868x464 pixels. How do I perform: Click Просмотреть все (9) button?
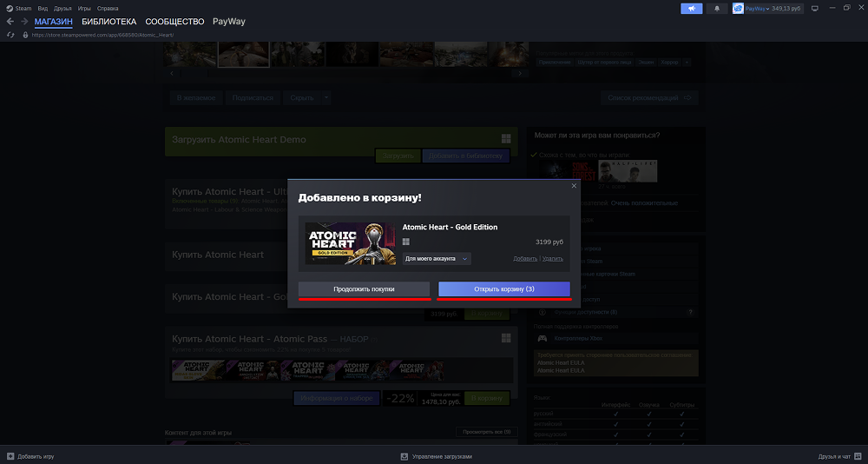(487, 431)
